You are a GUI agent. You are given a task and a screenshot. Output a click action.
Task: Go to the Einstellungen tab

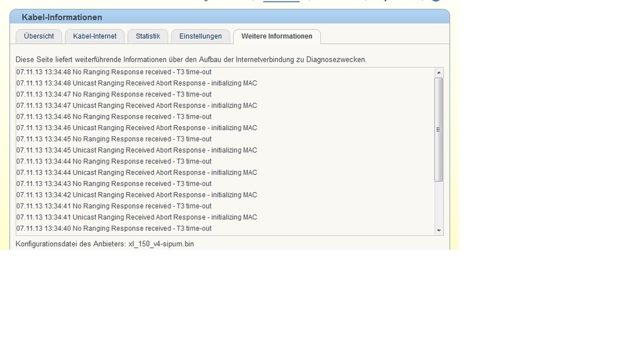pyautogui.click(x=200, y=36)
